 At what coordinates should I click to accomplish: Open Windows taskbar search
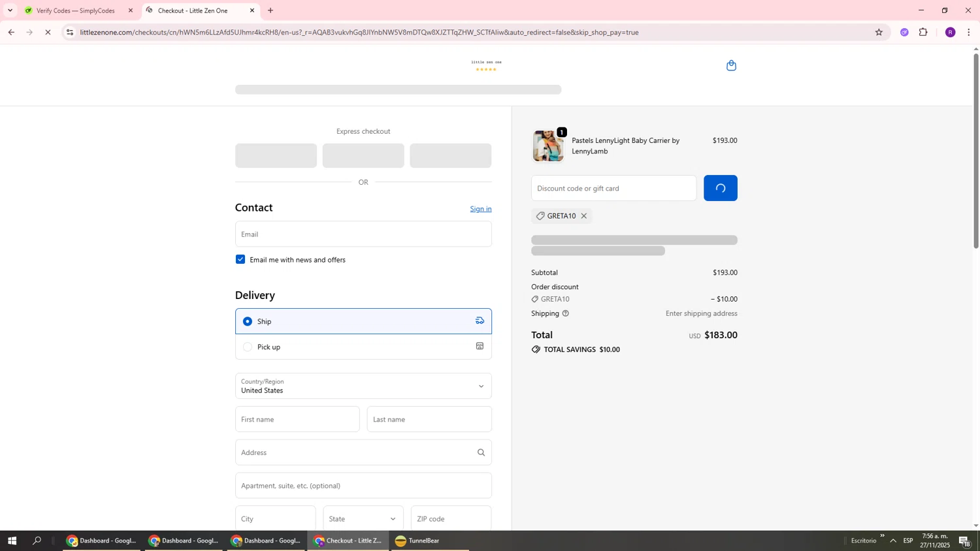pos(37,541)
